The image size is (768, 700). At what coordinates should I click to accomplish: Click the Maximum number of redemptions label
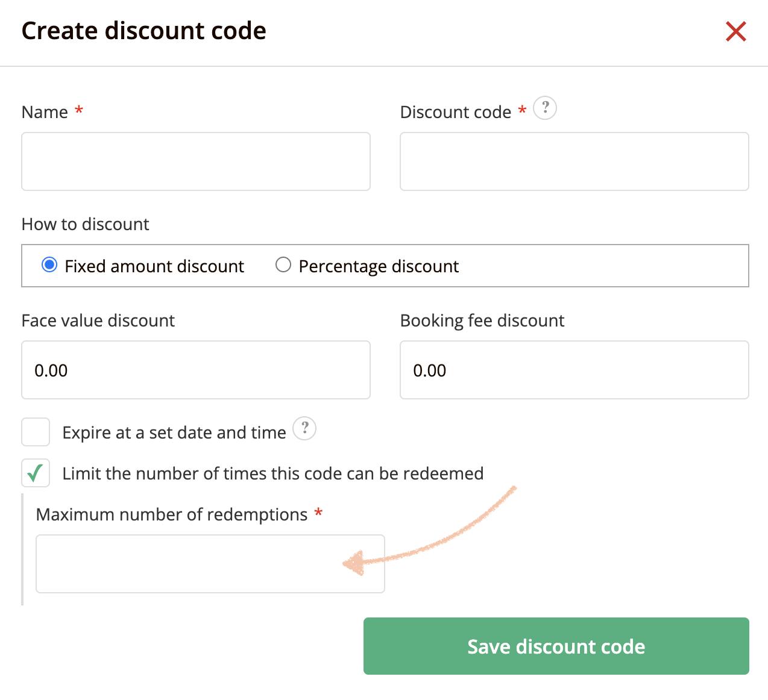171,514
